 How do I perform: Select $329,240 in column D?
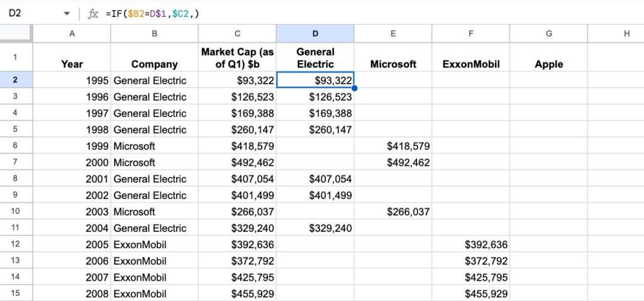pos(315,228)
